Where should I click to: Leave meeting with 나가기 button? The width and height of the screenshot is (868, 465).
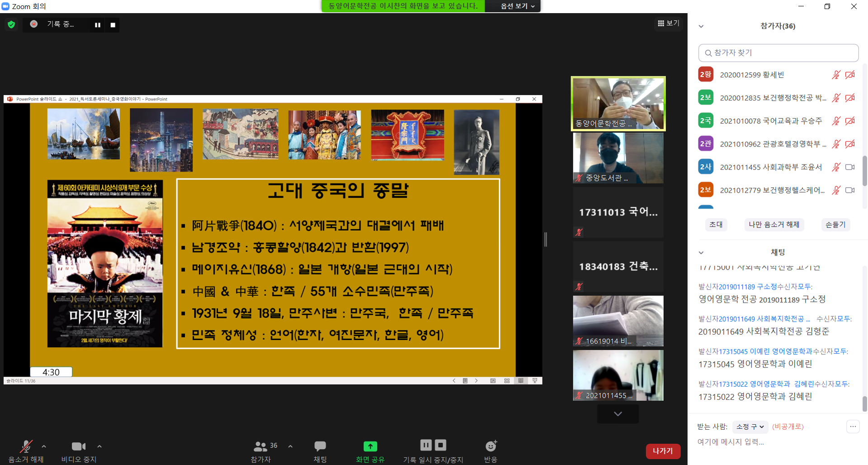(663, 451)
